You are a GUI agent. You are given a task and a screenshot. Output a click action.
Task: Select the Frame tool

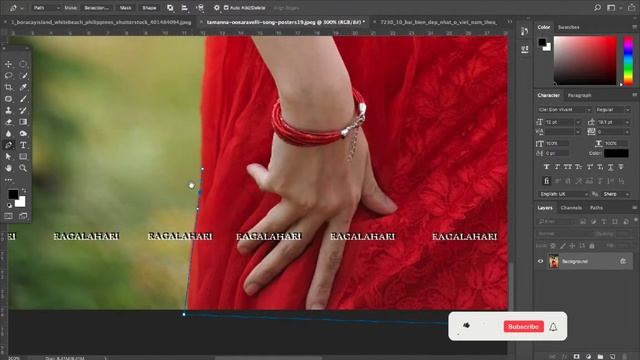click(8, 99)
